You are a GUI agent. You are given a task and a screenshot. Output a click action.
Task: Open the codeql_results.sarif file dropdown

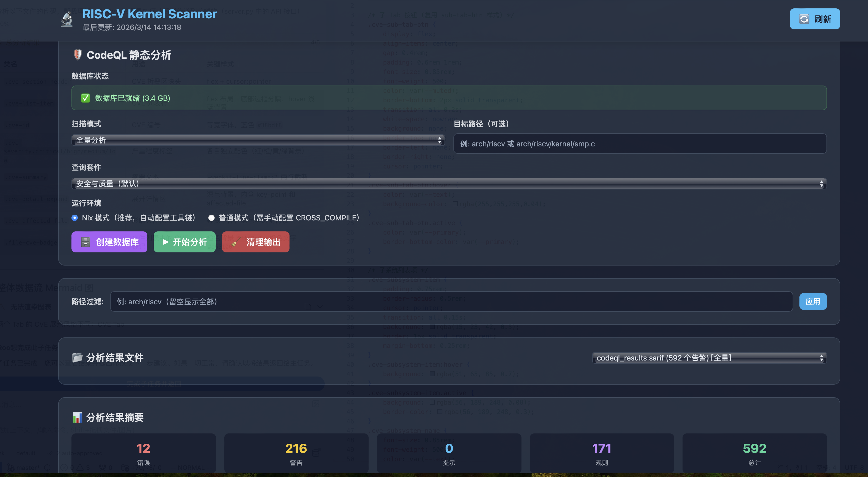pos(709,358)
